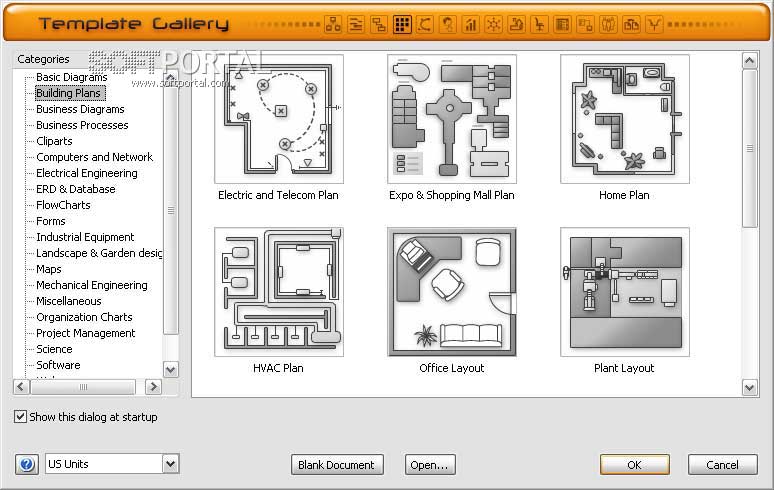Choose Expo & Shopping Mall Plan template
This screenshot has width=774, height=490.
click(x=452, y=119)
